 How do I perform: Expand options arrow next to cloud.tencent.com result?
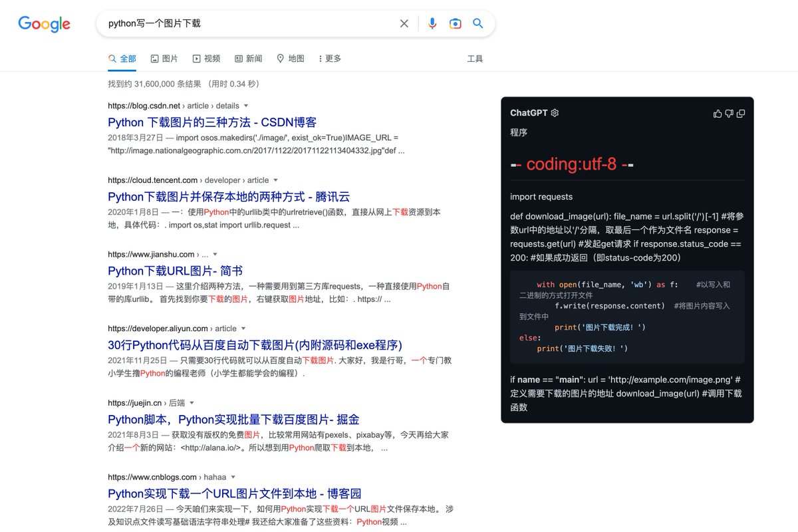[x=275, y=180]
